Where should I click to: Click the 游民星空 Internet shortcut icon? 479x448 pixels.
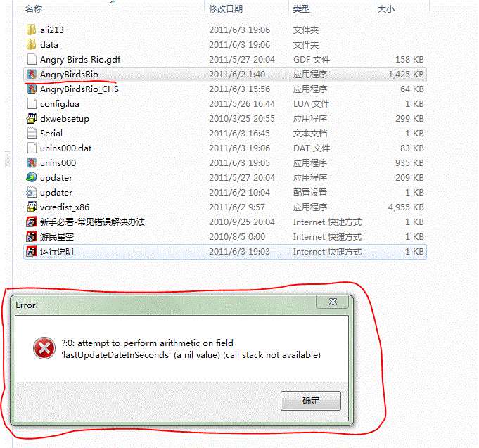tap(32, 237)
